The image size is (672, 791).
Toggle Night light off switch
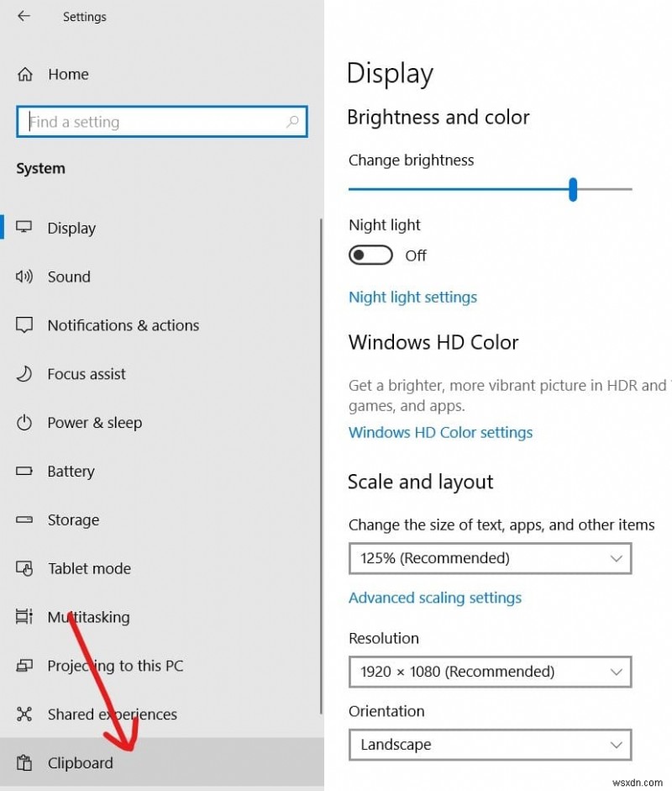click(x=370, y=255)
